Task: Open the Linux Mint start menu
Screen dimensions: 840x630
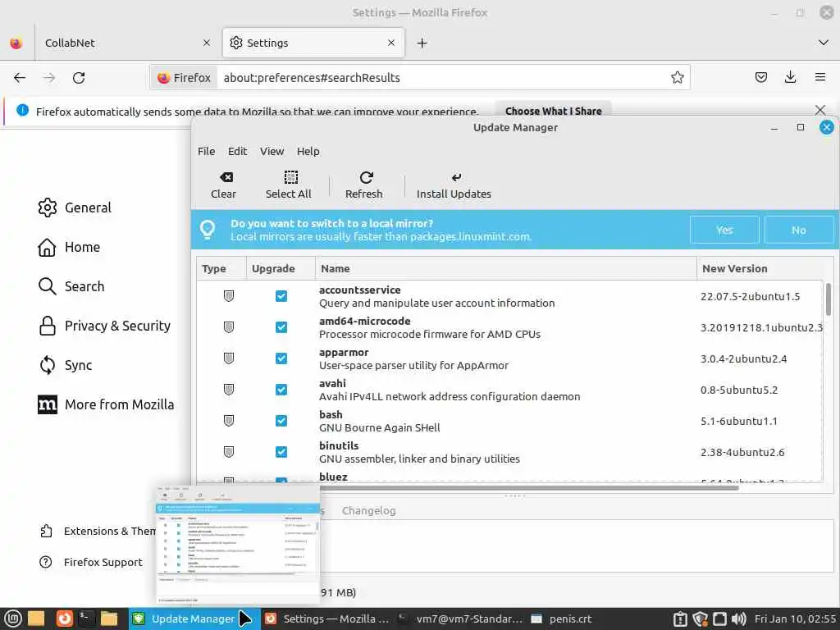Action: (x=13, y=619)
